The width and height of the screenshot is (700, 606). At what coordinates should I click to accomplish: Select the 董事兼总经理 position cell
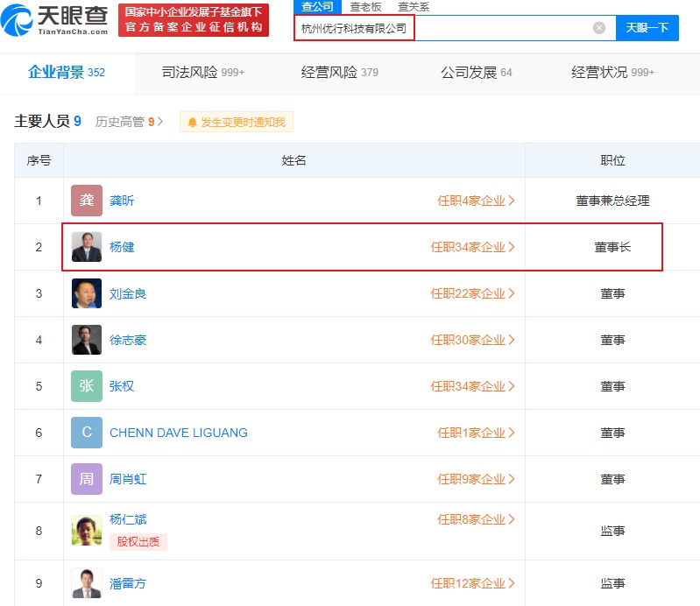[x=612, y=201]
